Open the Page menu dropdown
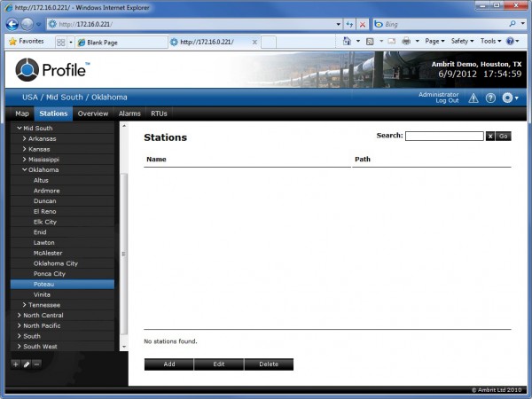The width and height of the screenshot is (532, 399). (x=434, y=41)
